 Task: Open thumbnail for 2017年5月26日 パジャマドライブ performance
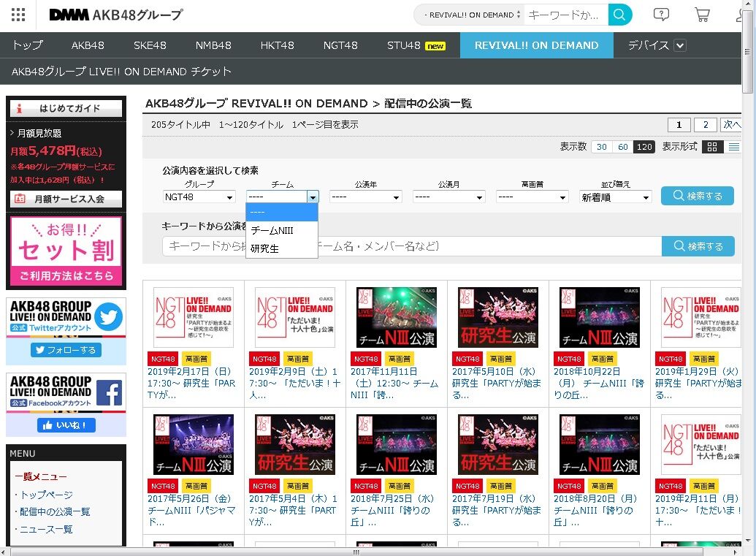click(194, 445)
